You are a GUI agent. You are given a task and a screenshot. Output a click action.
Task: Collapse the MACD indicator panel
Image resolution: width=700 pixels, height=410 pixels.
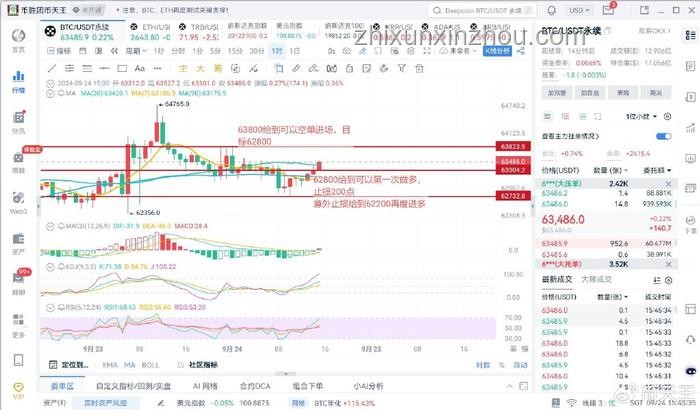point(50,226)
